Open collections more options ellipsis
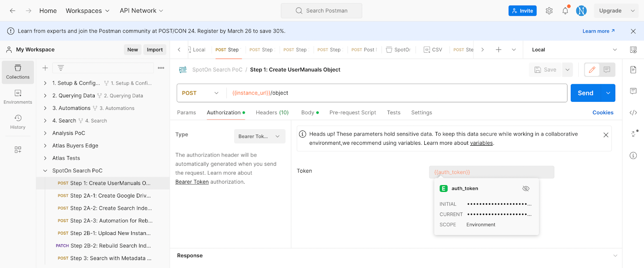Screen dimensions: 644x268 pos(161,68)
